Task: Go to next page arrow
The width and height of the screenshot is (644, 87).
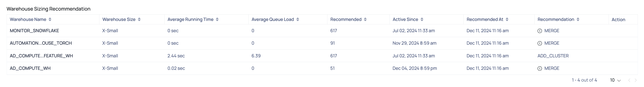Action: tap(636, 80)
